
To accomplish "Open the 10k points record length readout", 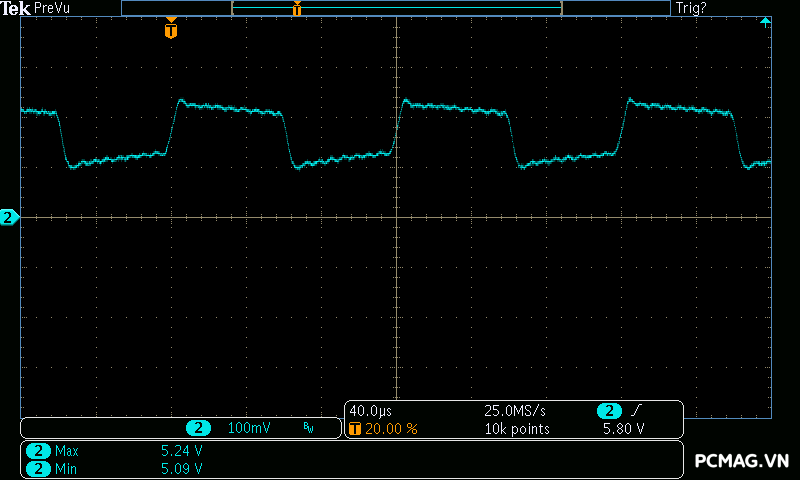I will [517, 428].
